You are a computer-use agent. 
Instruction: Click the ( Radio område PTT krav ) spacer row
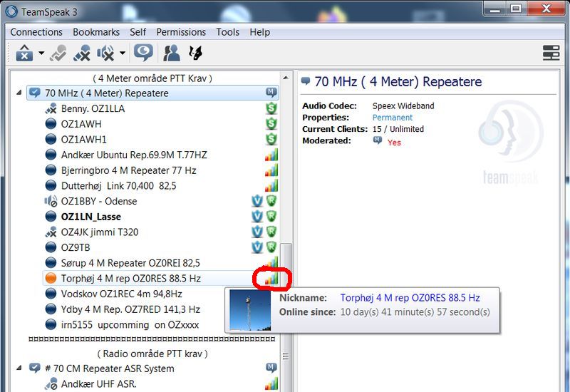[x=152, y=354]
